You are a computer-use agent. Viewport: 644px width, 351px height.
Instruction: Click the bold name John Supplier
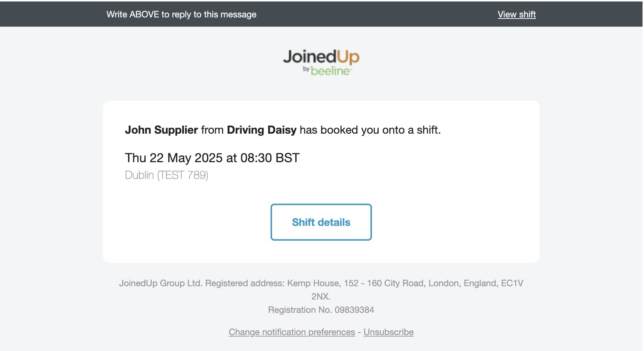(x=161, y=130)
